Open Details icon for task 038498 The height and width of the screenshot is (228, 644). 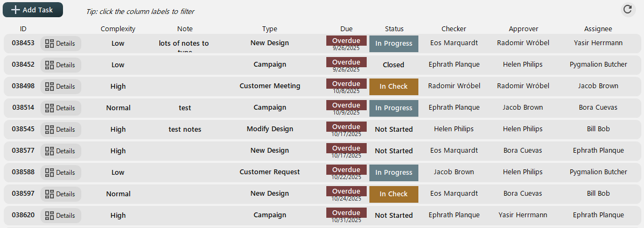click(x=50, y=87)
